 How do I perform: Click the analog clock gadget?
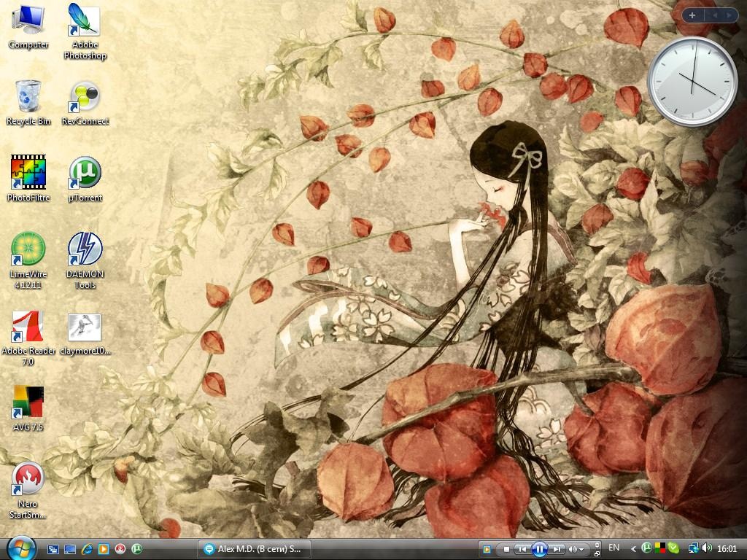coord(692,82)
